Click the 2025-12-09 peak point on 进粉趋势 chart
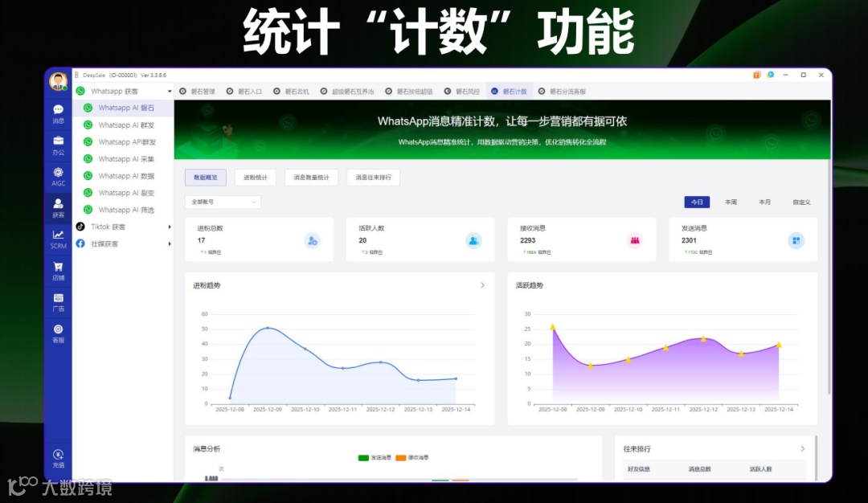The height and width of the screenshot is (503, 868). point(268,328)
